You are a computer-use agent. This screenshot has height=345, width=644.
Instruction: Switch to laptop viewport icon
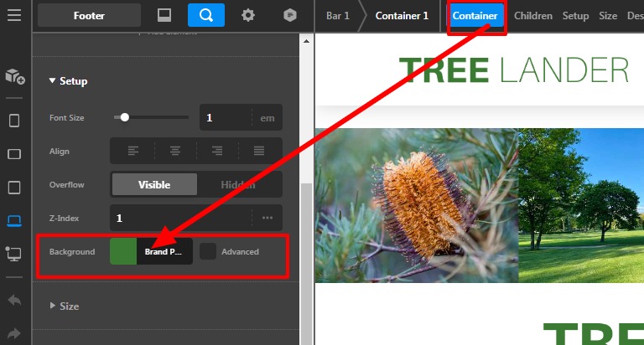[x=14, y=220]
